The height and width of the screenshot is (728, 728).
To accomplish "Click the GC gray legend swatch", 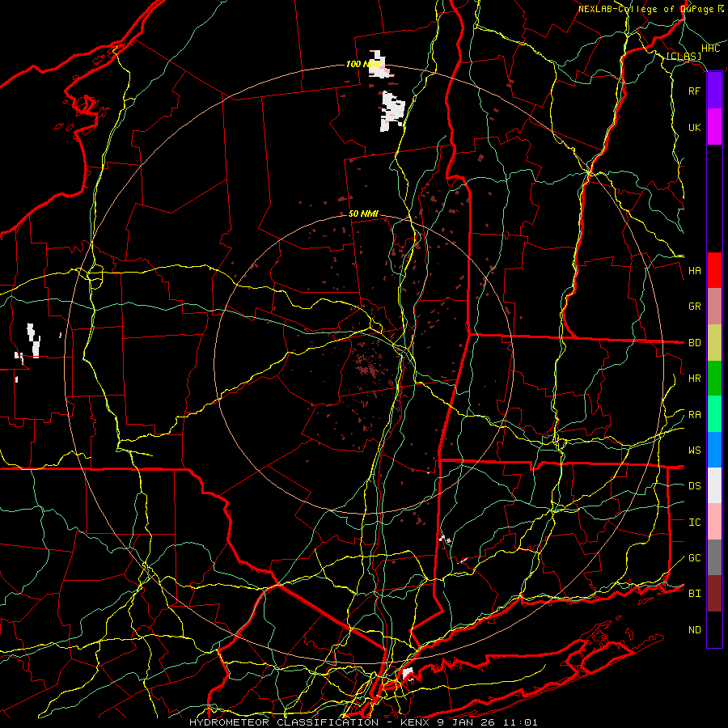I will (x=714, y=557).
